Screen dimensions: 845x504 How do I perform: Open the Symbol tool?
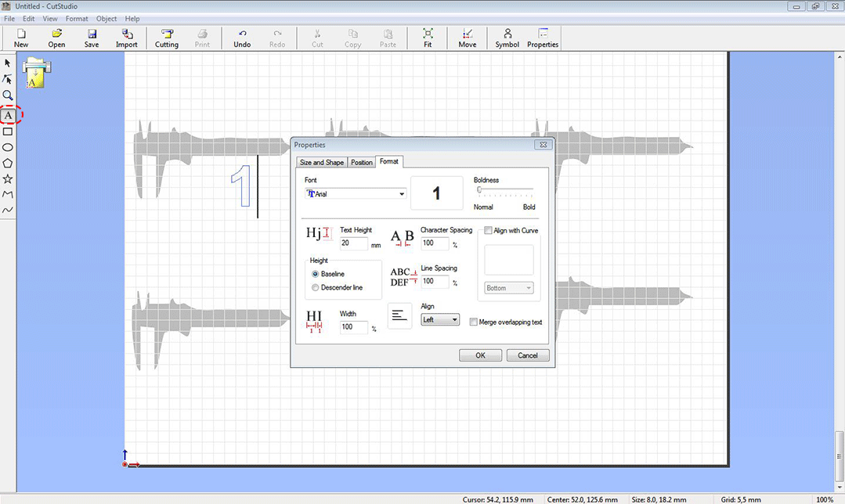coord(507,38)
